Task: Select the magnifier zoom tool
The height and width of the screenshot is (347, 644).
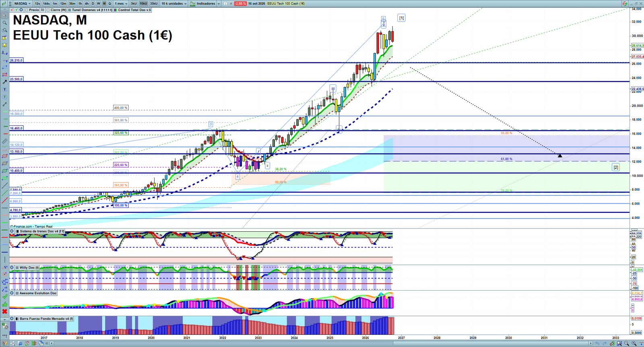Action: [5, 23]
